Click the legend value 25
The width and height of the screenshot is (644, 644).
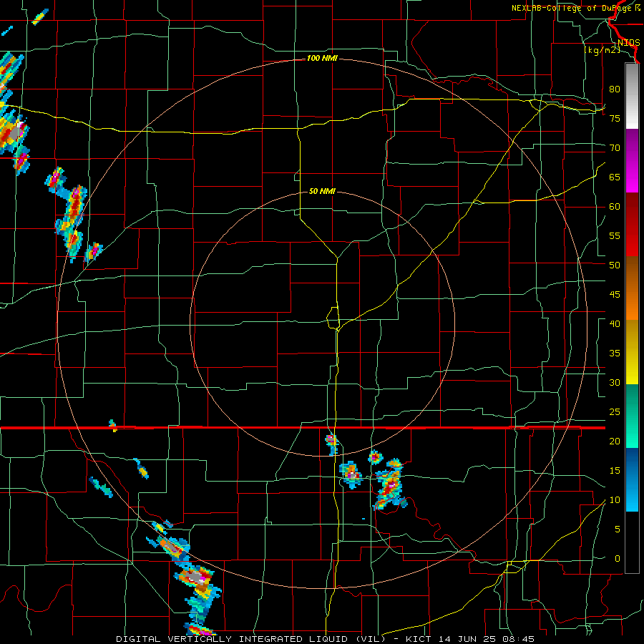click(x=615, y=412)
